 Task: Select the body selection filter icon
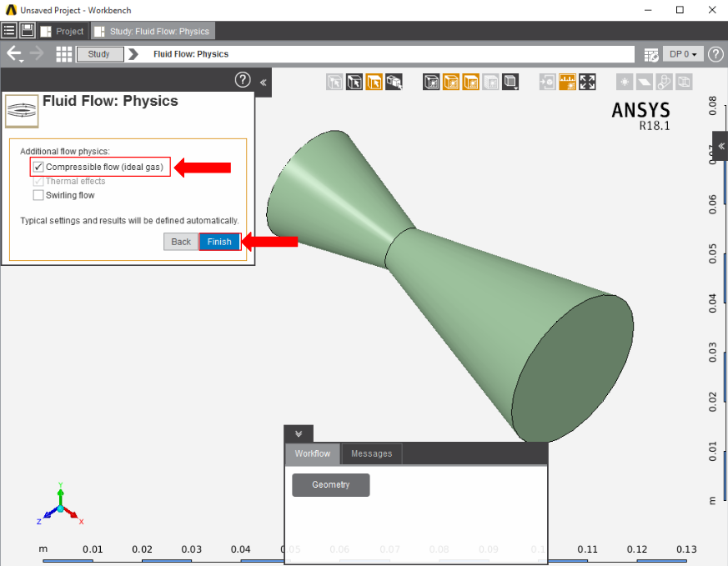(394, 83)
